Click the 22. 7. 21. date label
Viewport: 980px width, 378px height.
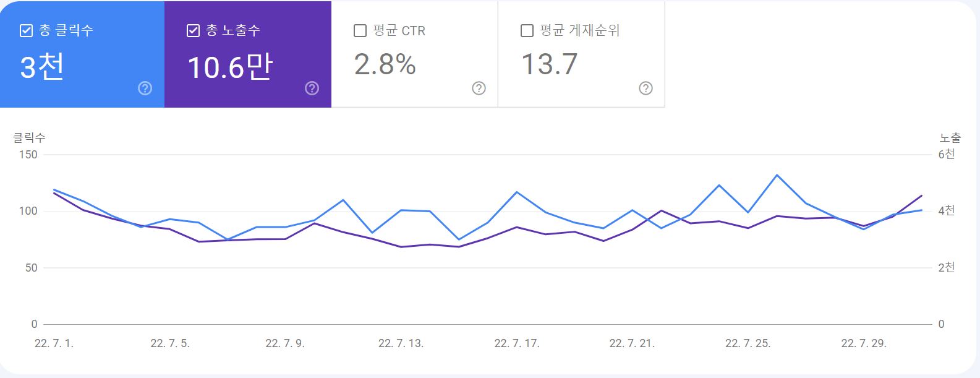click(x=632, y=343)
